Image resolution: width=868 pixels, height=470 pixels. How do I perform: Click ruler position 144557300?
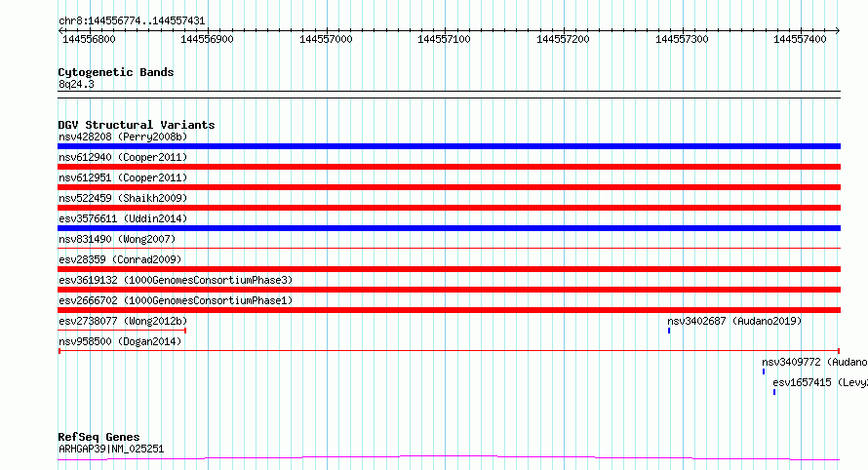(682, 39)
